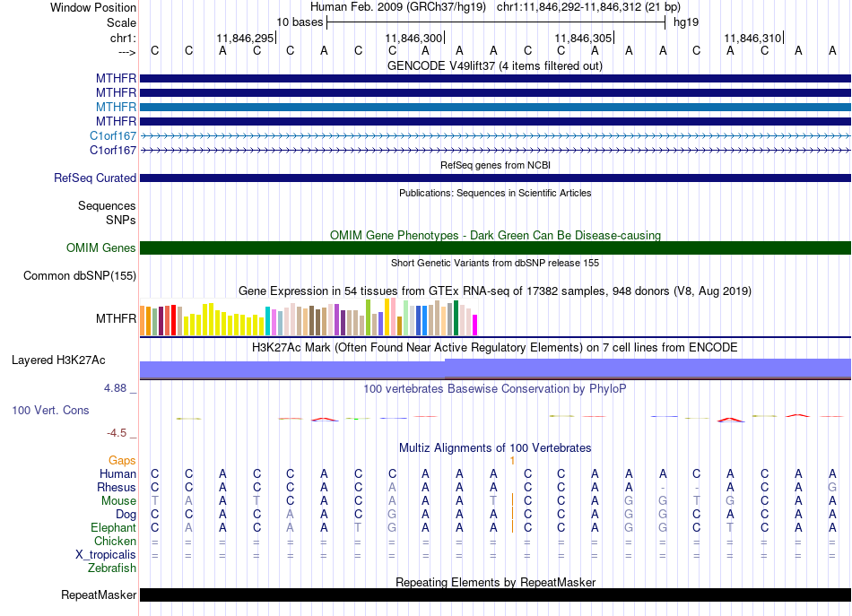Click the chr1 position range header text

(x=588, y=7)
